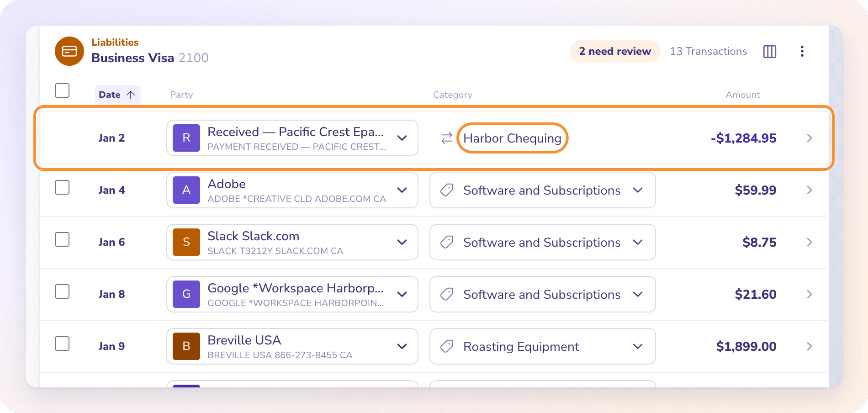Click the Business Visa 2100 account title
The height and width of the screenshot is (413, 868).
tap(150, 58)
